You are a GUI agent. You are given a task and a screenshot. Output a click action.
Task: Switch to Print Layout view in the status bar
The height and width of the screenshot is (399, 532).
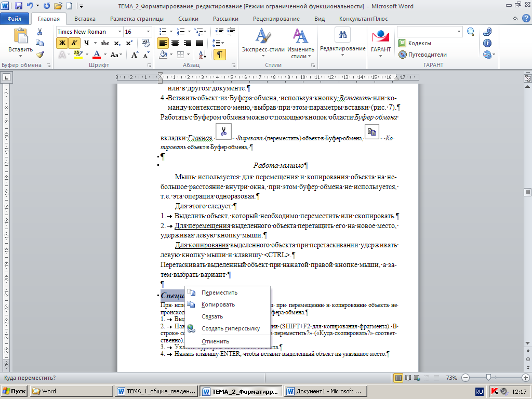398,378
